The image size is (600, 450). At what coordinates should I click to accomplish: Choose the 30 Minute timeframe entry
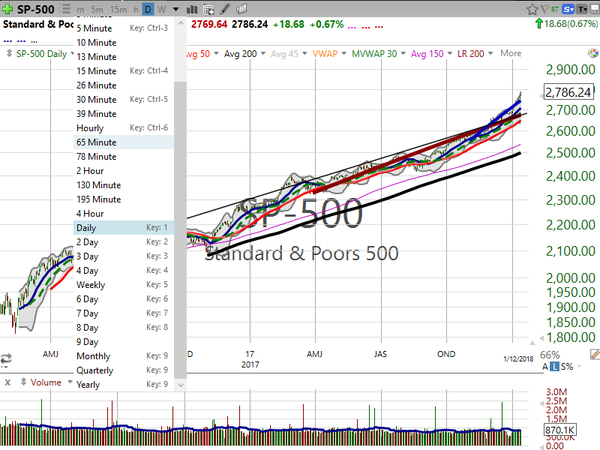(123, 99)
